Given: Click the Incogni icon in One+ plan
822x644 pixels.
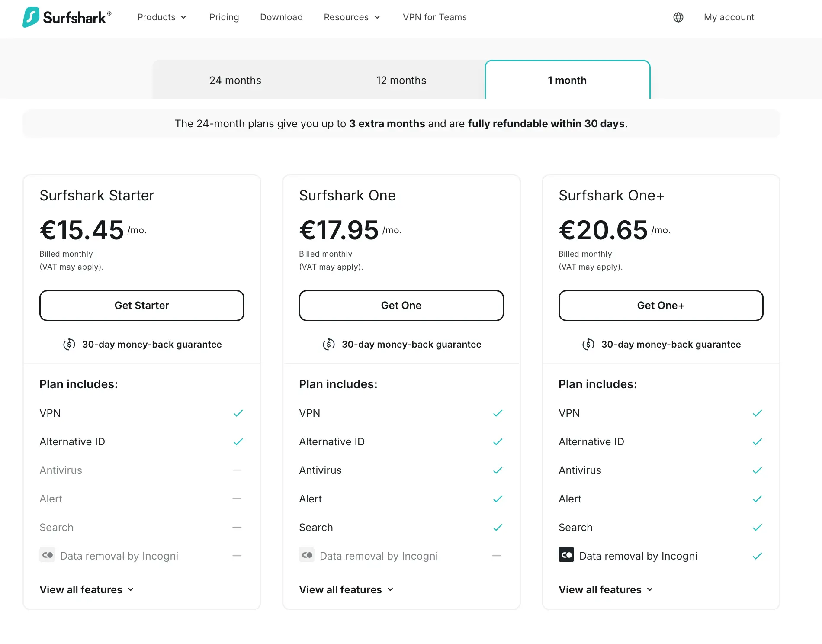Looking at the screenshot, I should [566, 555].
